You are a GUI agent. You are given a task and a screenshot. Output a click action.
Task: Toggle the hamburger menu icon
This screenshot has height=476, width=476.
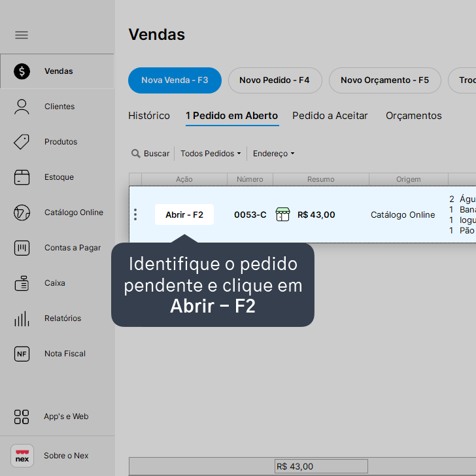point(22,35)
